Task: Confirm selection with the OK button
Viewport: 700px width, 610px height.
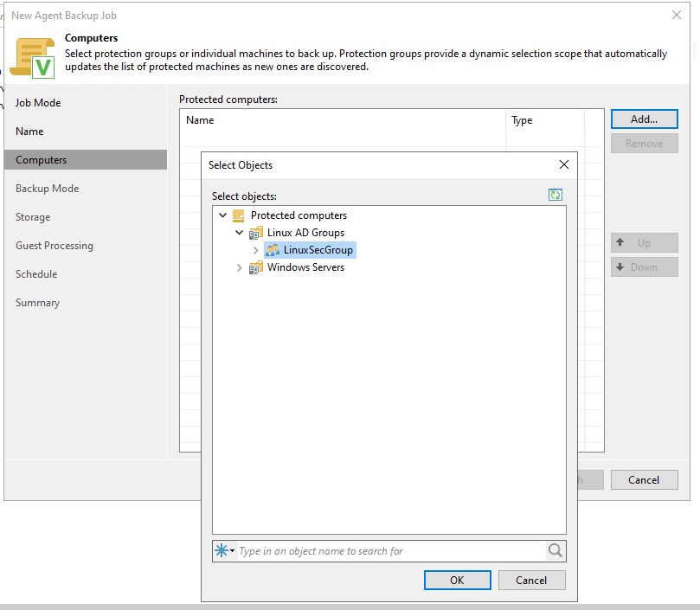Action: [457, 580]
